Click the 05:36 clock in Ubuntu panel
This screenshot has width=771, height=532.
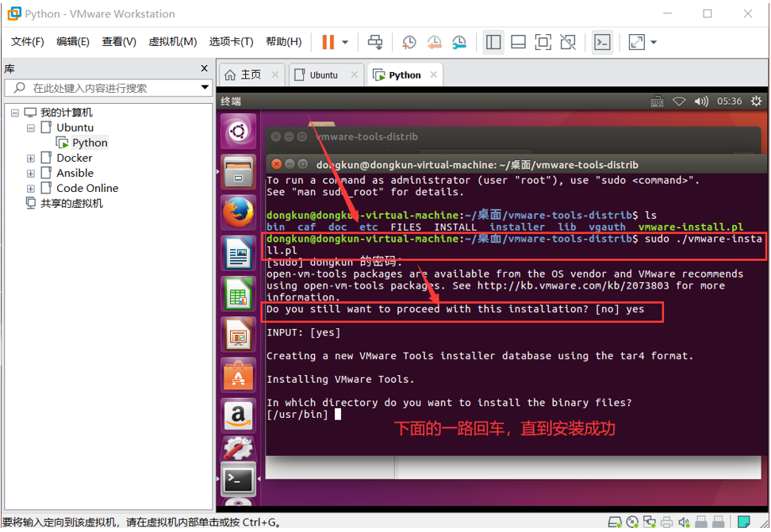729,101
